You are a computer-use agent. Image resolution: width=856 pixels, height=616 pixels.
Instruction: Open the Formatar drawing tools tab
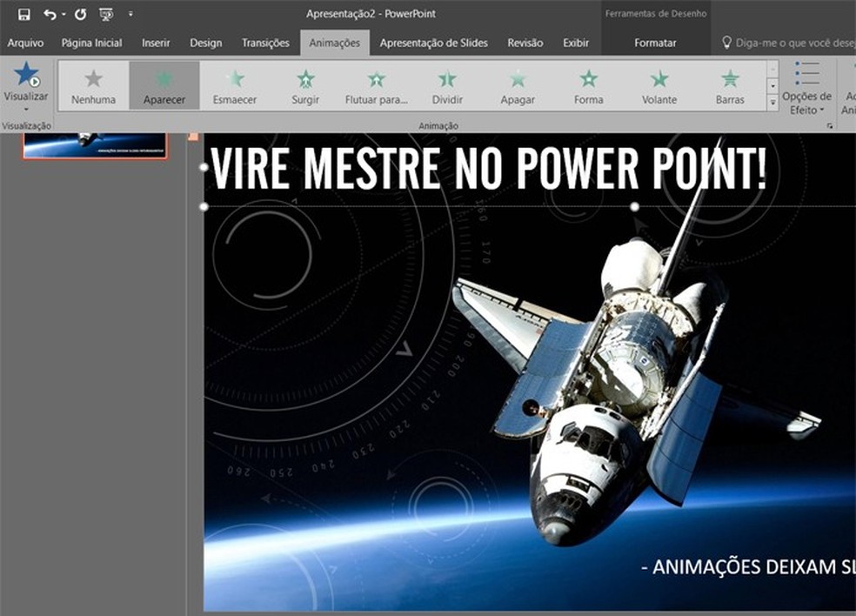655,43
